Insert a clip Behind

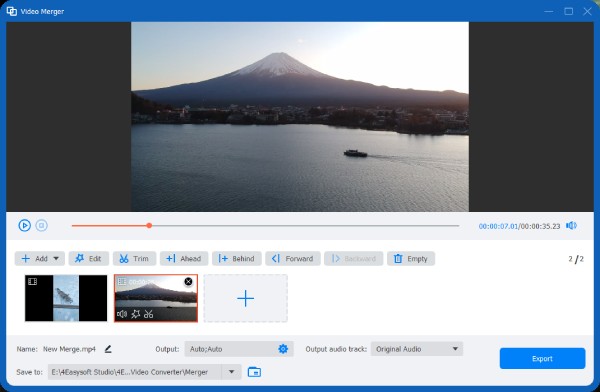(x=237, y=258)
